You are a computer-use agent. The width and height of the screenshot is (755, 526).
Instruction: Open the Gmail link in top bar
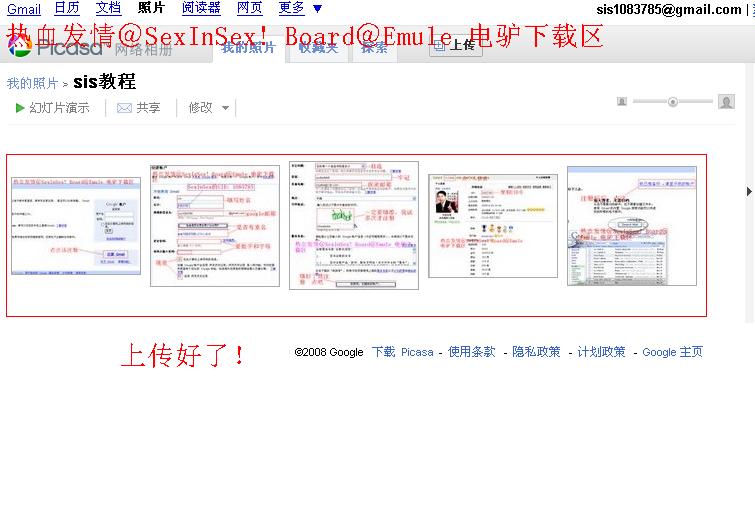click(x=24, y=9)
